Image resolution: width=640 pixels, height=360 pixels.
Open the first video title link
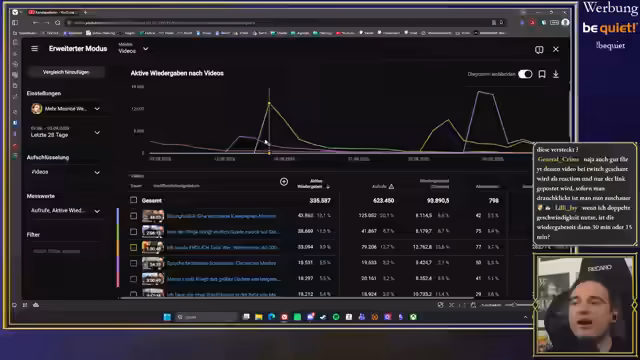point(221,216)
